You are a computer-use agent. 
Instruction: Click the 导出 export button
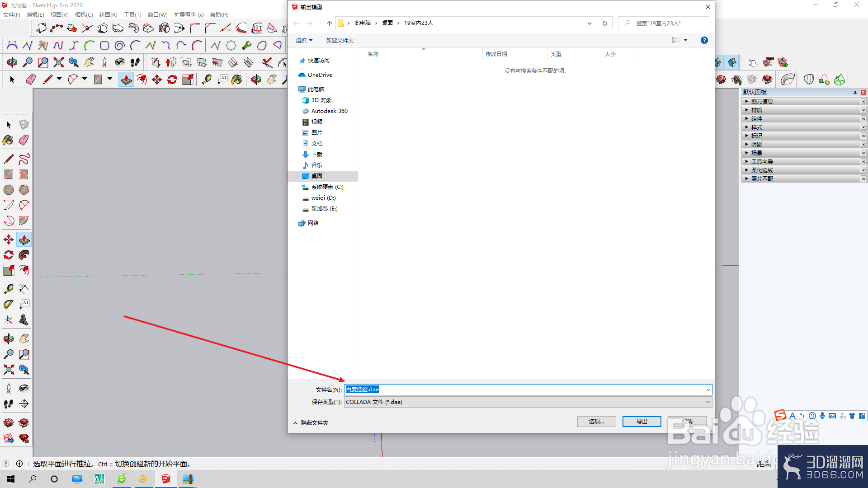coord(642,422)
